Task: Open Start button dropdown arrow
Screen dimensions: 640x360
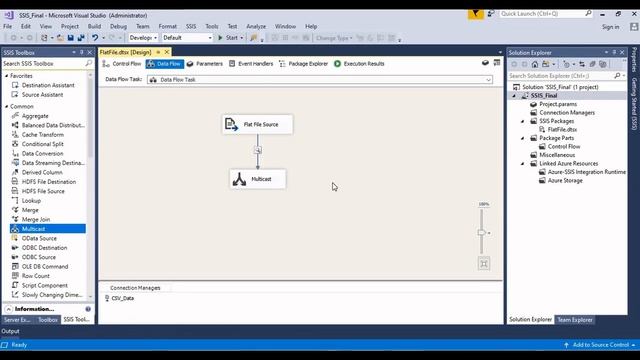Action: (x=242, y=38)
